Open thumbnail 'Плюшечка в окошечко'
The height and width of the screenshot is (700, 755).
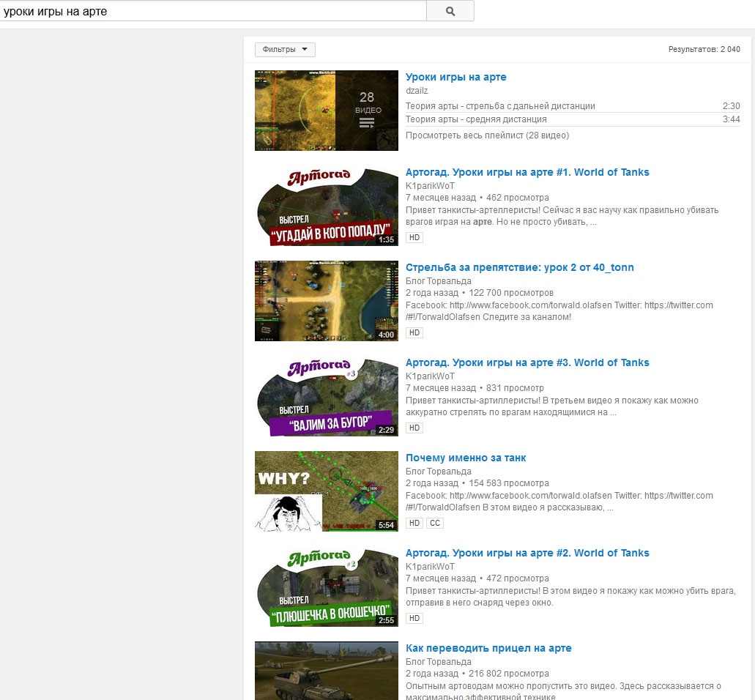pyautogui.click(x=326, y=587)
